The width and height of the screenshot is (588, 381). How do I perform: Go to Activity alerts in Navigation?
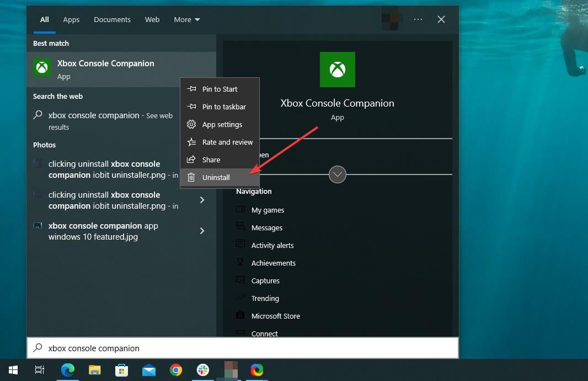pos(272,245)
